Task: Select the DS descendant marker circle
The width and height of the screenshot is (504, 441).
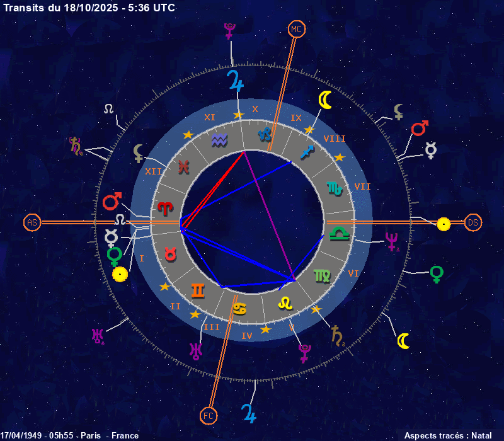Action: coord(473,222)
